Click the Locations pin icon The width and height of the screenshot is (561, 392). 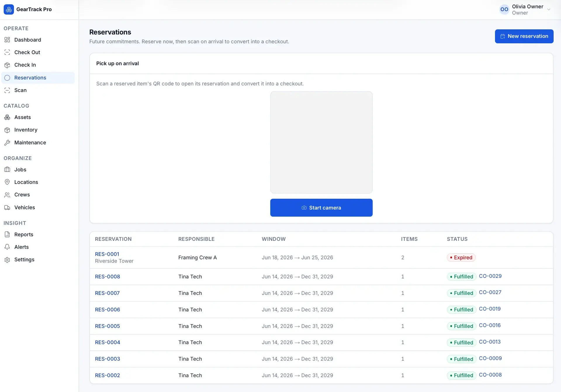click(7, 182)
